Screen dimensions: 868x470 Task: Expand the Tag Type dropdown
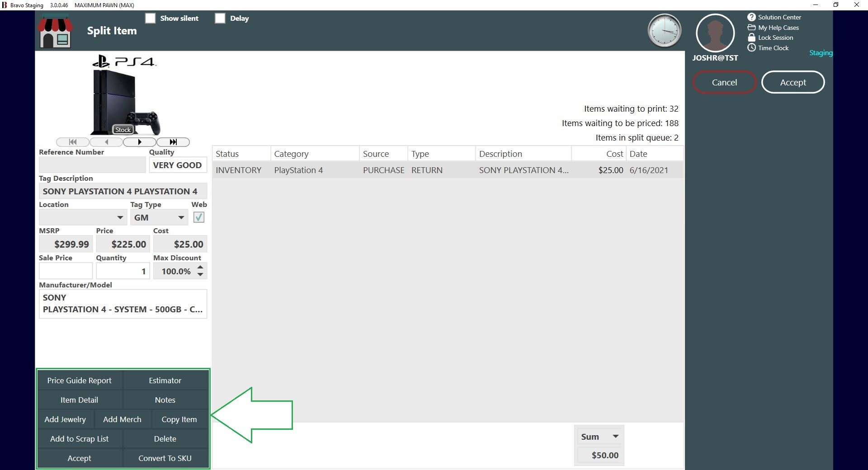pyautogui.click(x=181, y=217)
